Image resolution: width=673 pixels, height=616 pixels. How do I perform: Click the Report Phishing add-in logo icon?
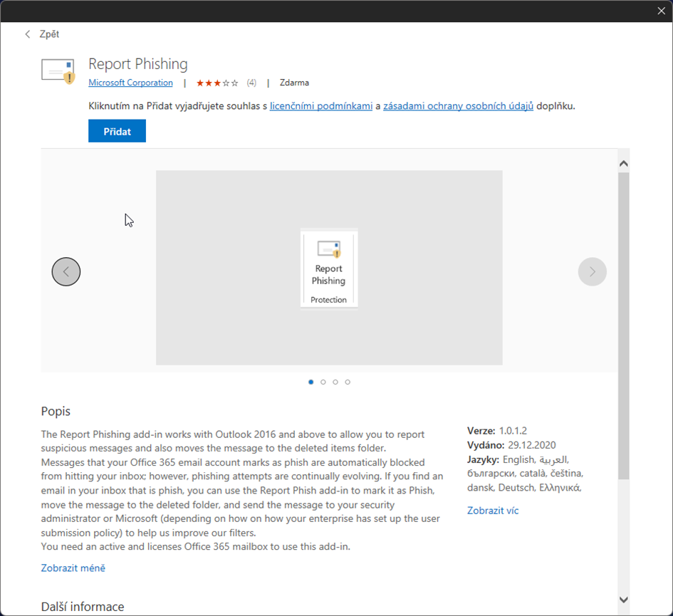(x=58, y=71)
